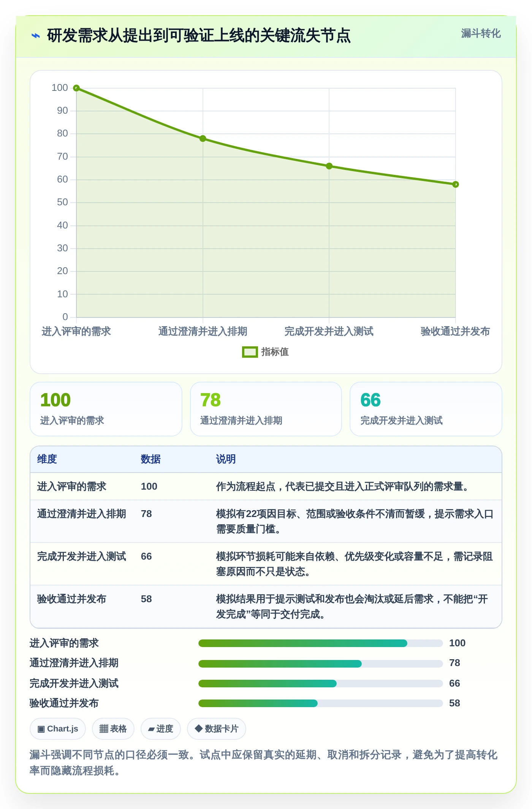Click progress label 进入评审的需求
Image resolution: width=532 pixels, height=809 pixels.
[64, 643]
